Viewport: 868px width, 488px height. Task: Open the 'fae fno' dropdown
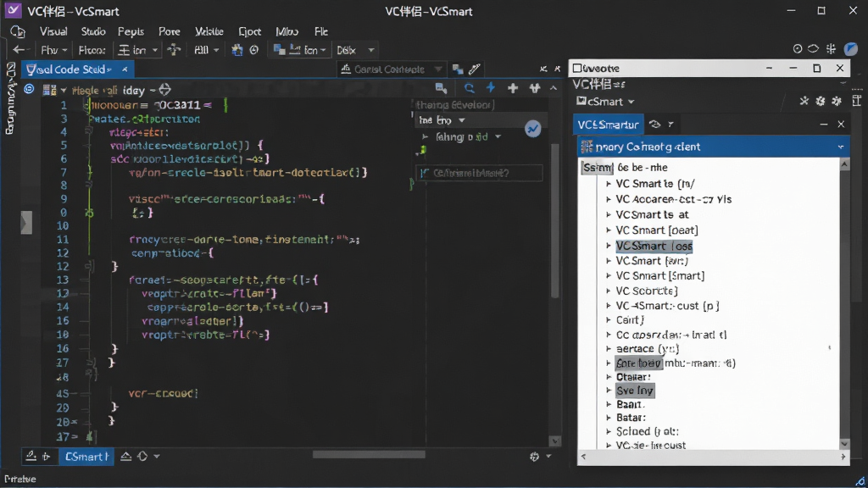click(x=442, y=120)
